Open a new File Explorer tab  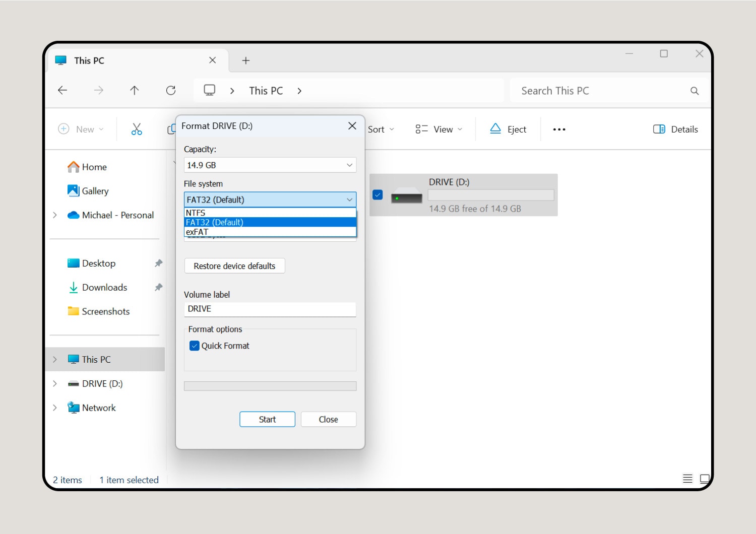click(x=246, y=60)
